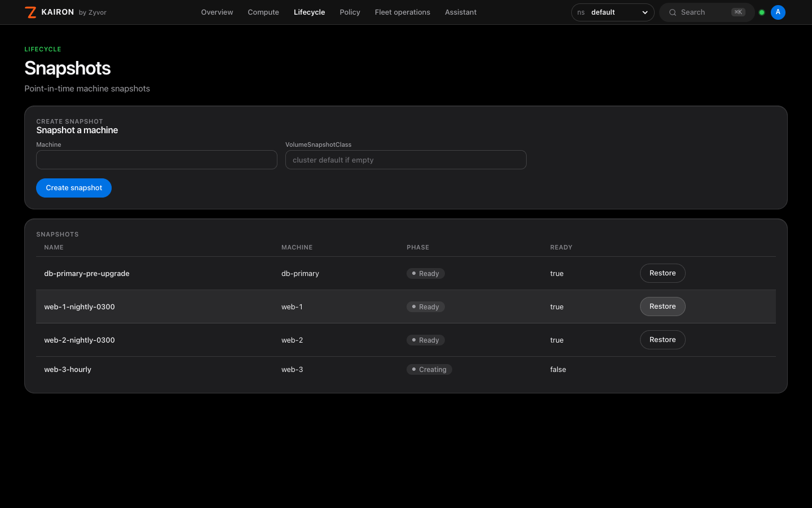Restore the web-2-nightly-0300 snapshot

coord(663,340)
